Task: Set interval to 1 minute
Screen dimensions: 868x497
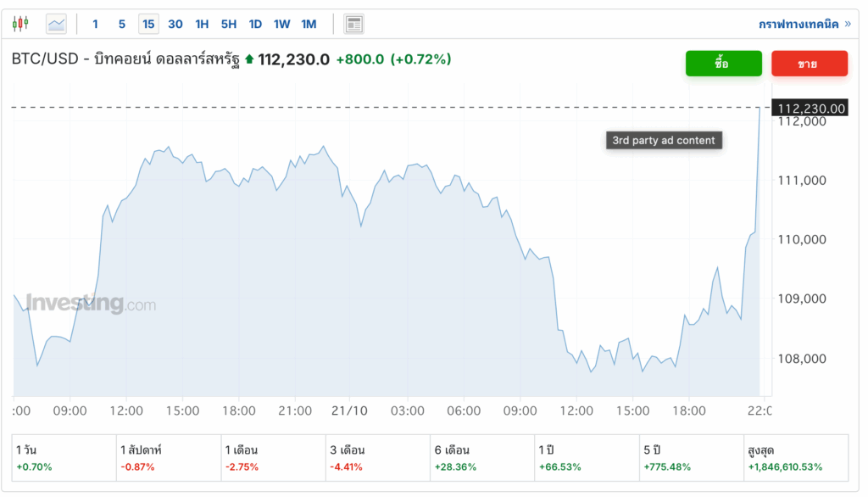Action: pos(95,24)
